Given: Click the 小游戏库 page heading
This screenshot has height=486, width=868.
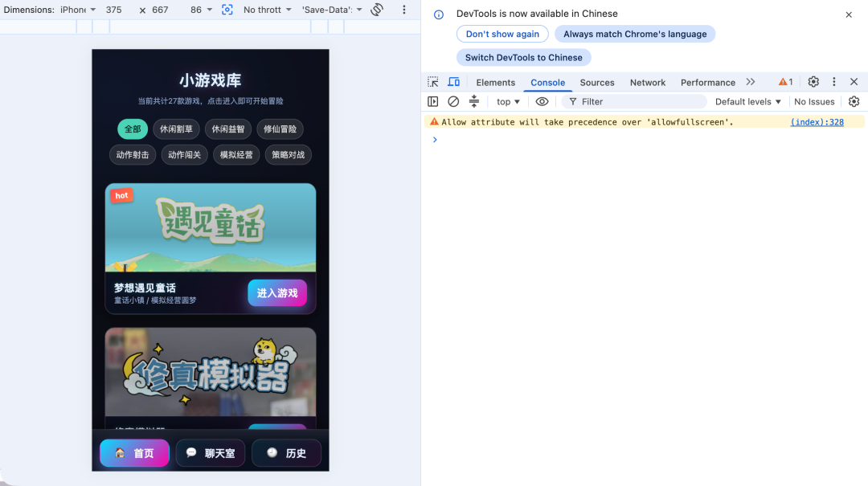Looking at the screenshot, I should 211,80.
